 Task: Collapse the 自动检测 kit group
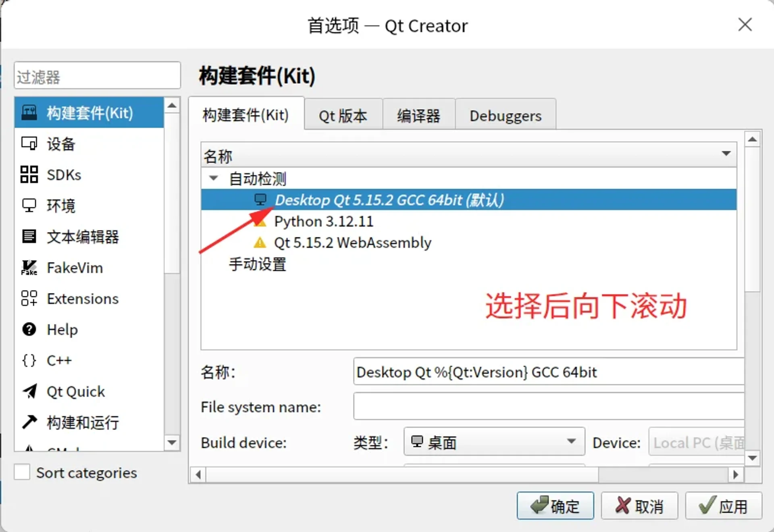213,179
